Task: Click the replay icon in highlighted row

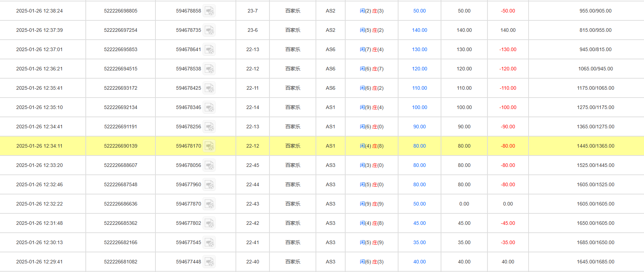Action: click(x=209, y=146)
